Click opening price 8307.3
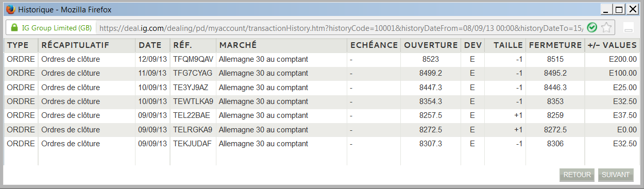Viewport: 644px width, 189px height. [x=431, y=144]
